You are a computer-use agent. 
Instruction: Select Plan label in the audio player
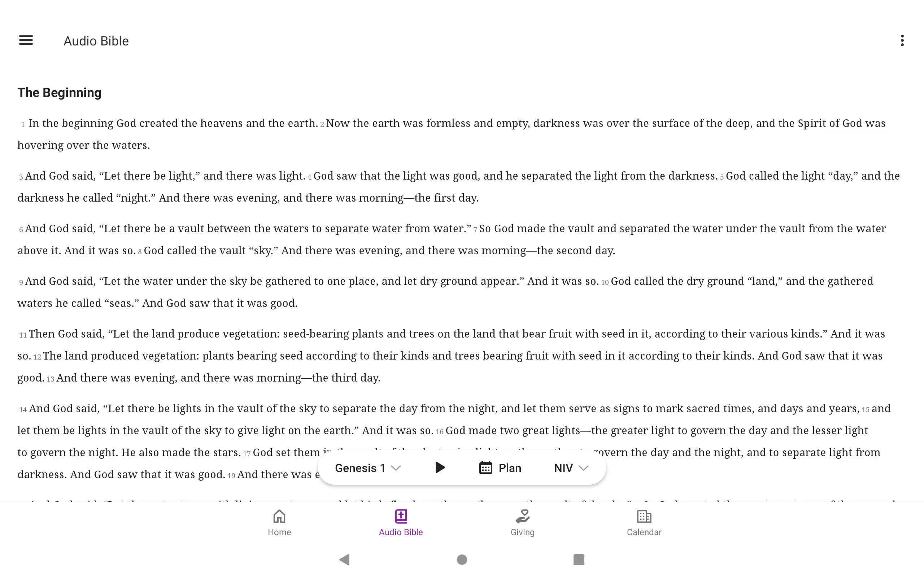click(510, 468)
